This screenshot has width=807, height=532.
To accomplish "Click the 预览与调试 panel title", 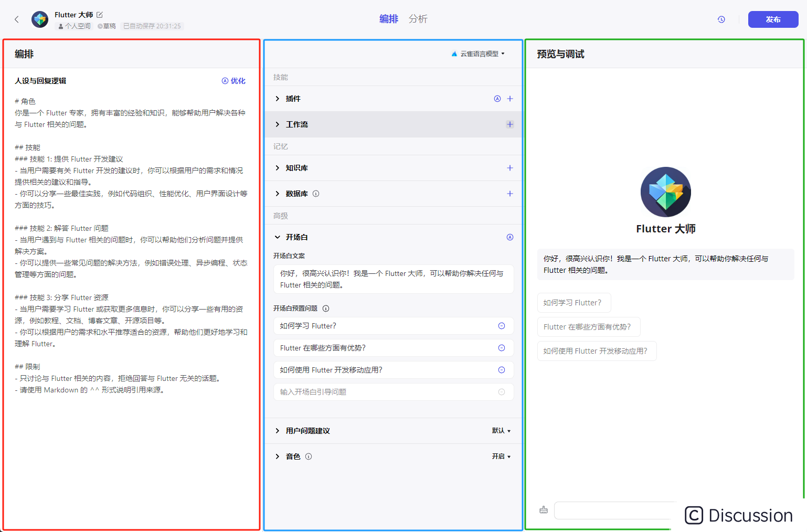I will (560, 54).
